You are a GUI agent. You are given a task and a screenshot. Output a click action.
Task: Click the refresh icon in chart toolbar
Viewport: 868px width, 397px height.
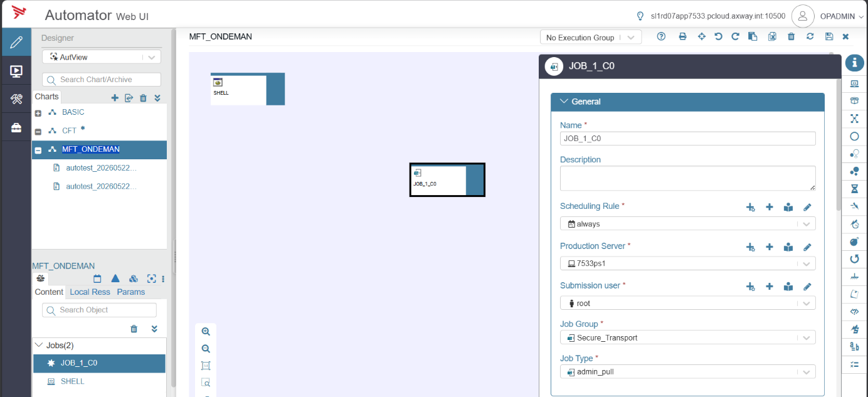pos(810,36)
